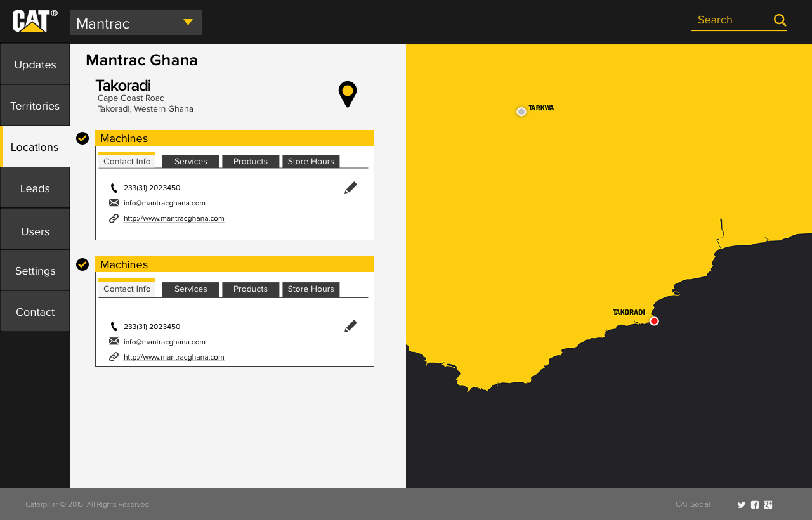Open mantracghana.com link in second card

[174, 357]
